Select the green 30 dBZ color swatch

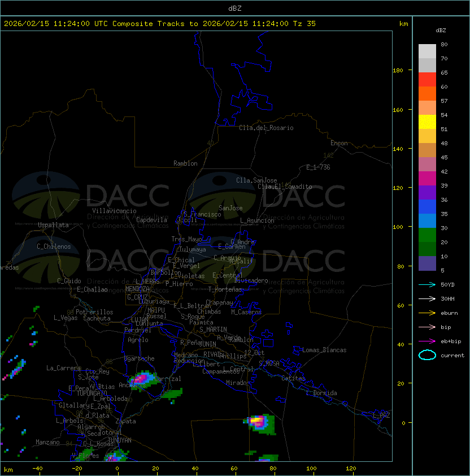[427, 235]
